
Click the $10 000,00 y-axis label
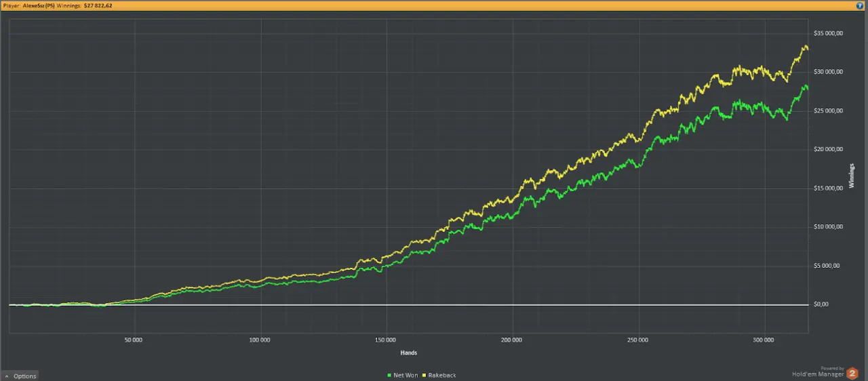828,226
